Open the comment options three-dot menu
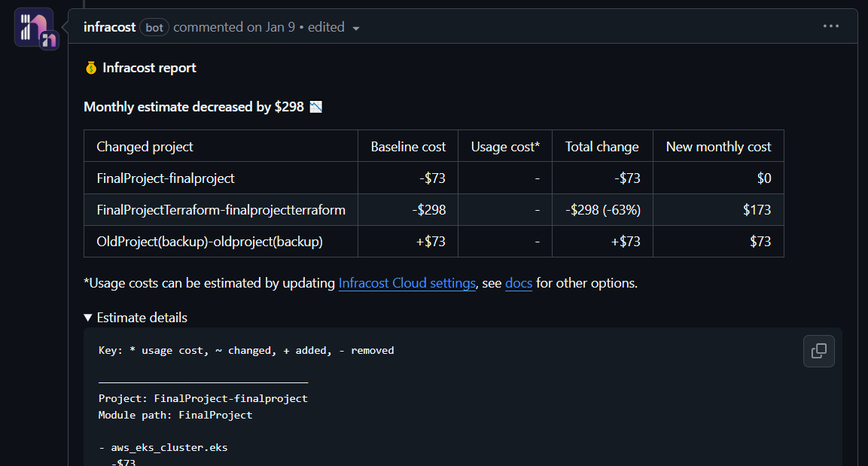This screenshot has width=868, height=466. pyautogui.click(x=830, y=26)
